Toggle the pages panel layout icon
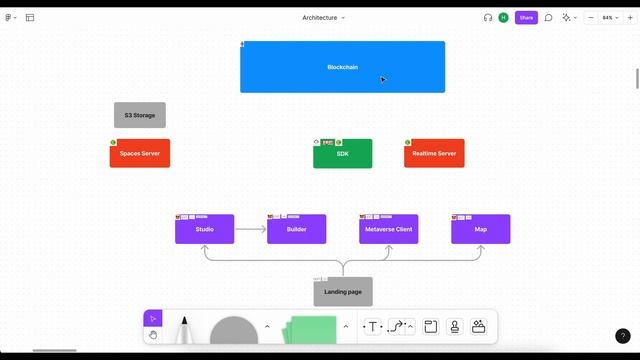The image size is (640, 360). pos(30,18)
